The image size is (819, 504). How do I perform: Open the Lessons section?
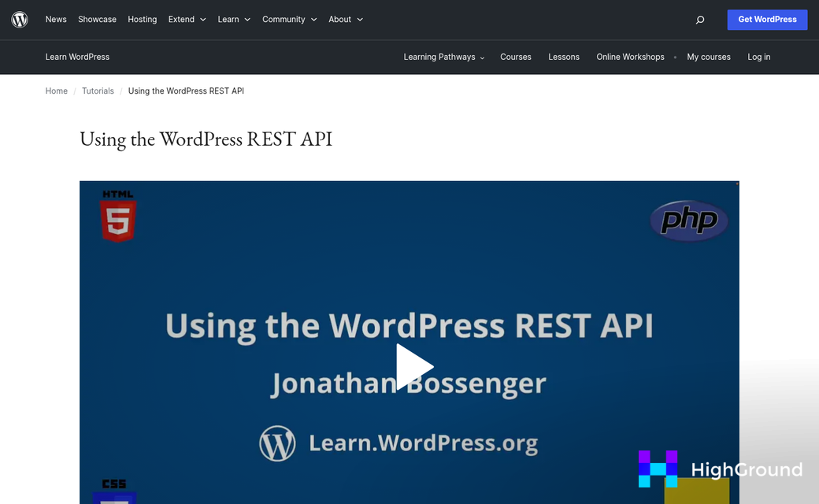[x=564, y=57]
